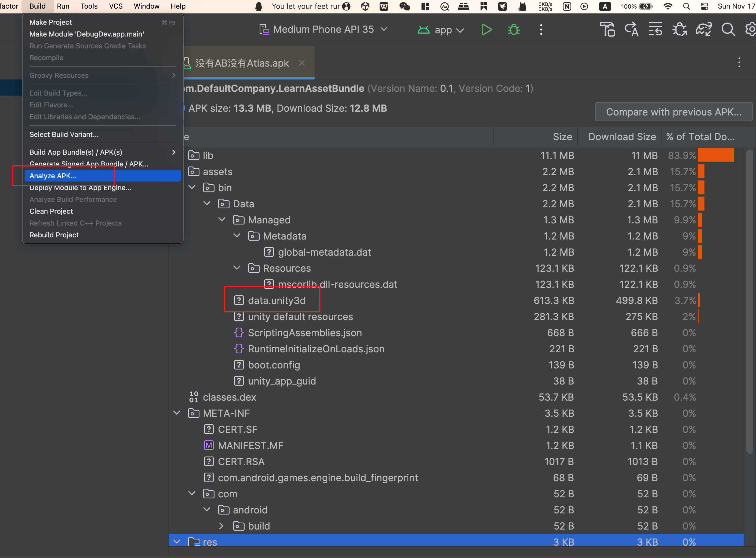This screenshot has width=756, height=558.
Task: Open the Run menu in menu bar
Action: (x=63, y=6)
